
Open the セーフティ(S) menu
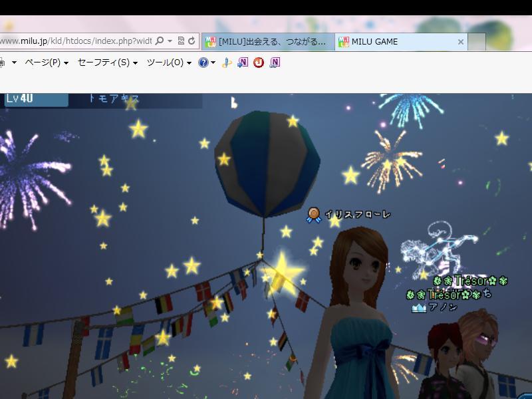click(107, 63)
